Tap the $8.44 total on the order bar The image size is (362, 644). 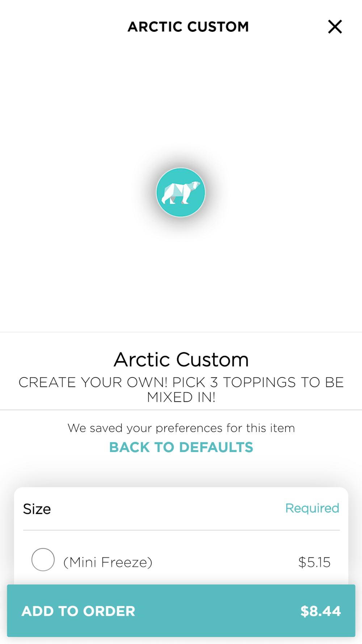tap(320, 611)
